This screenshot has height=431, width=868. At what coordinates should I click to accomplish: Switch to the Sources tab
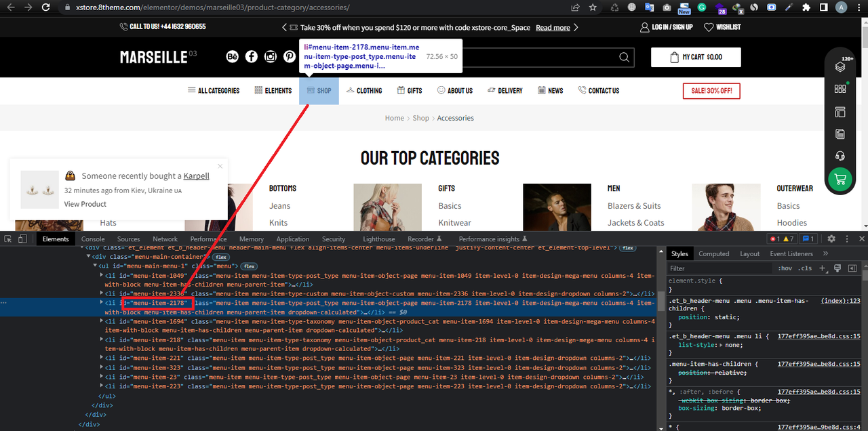coord(128,239)
